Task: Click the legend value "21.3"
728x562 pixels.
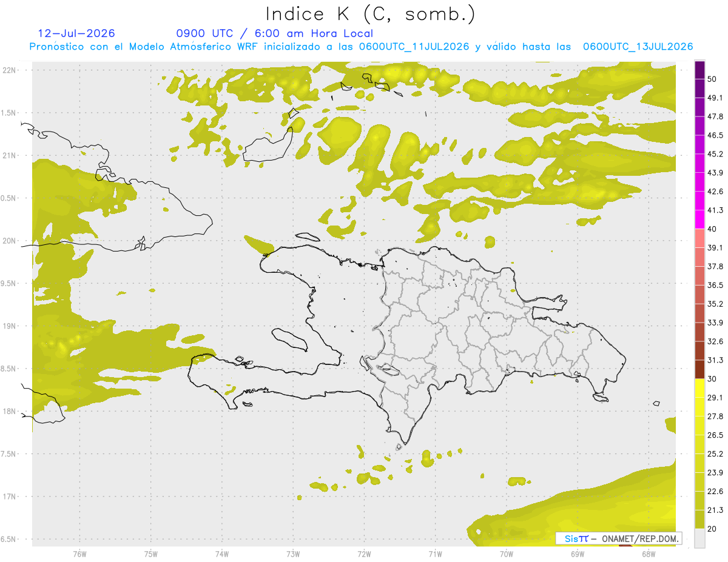Action: (715, 510)
